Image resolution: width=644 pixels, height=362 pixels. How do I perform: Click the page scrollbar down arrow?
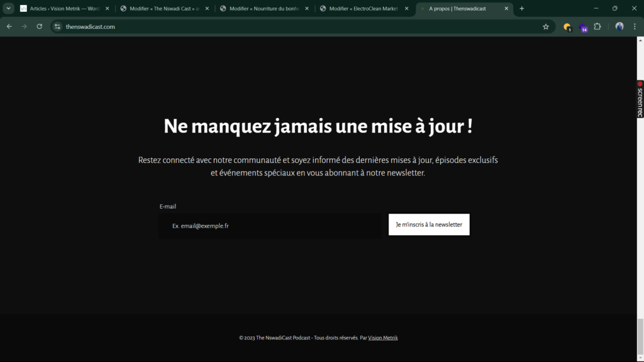click(640, 358)
